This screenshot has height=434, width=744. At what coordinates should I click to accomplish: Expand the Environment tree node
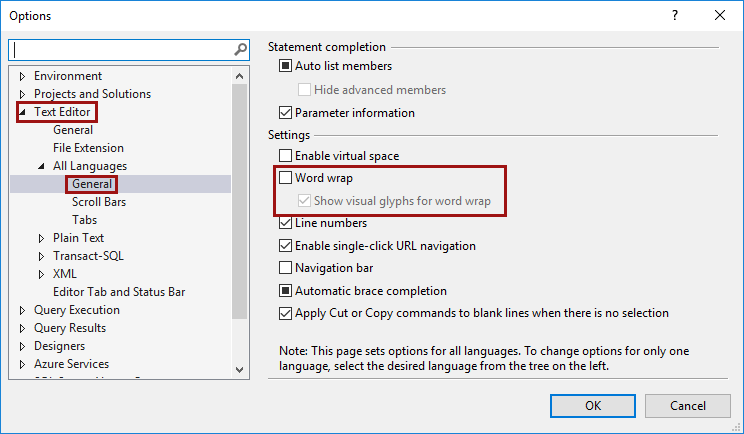(23, 76)
